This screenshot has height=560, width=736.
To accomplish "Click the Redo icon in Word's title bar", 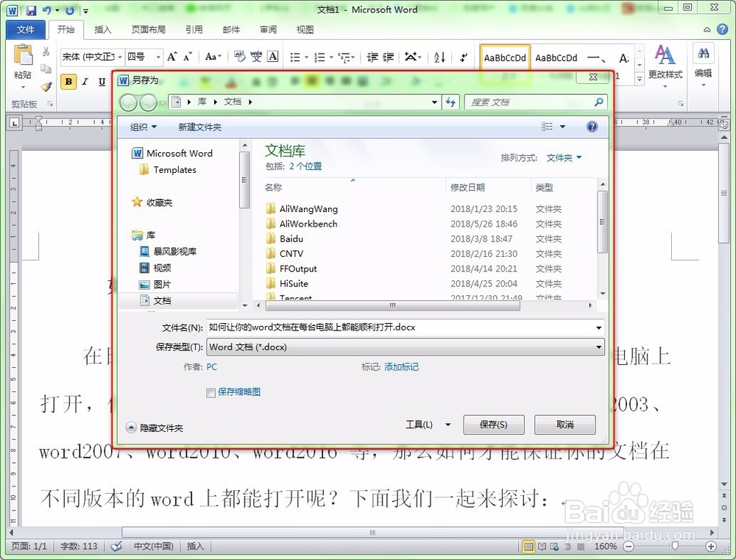I will tap(70, 10).
